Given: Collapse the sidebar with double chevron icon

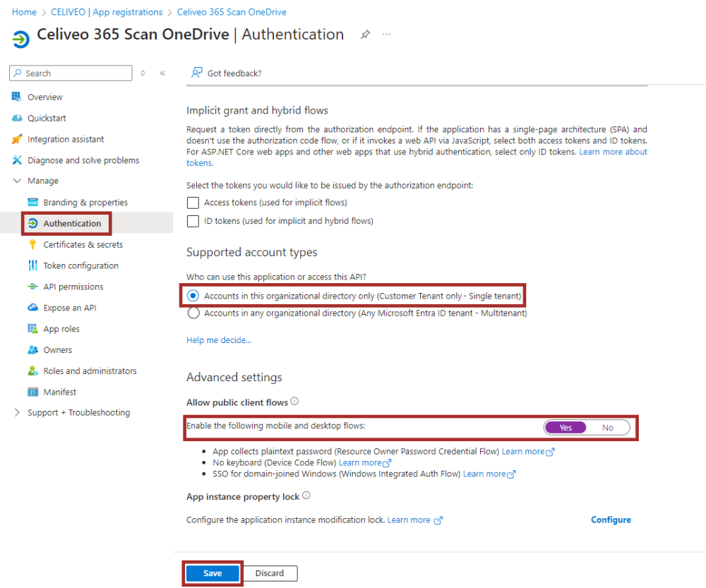Looking at the screenshot, I should (x=162, y=73).
